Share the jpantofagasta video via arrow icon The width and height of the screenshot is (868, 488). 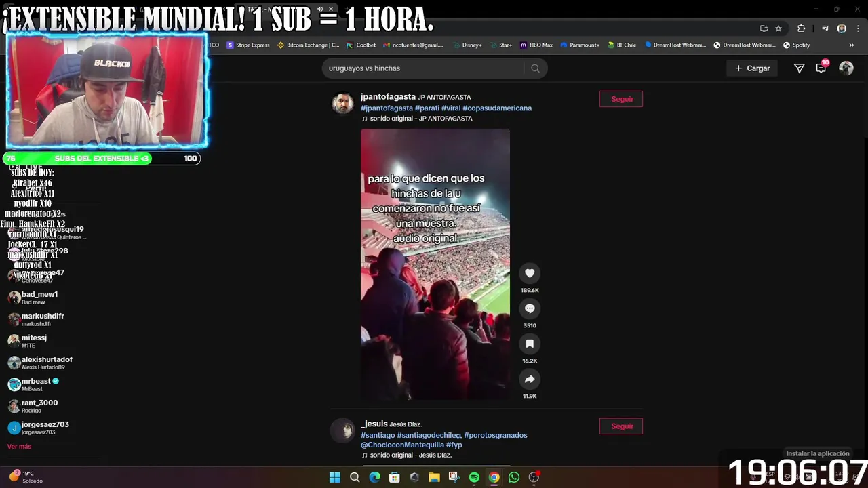[530, 379]
